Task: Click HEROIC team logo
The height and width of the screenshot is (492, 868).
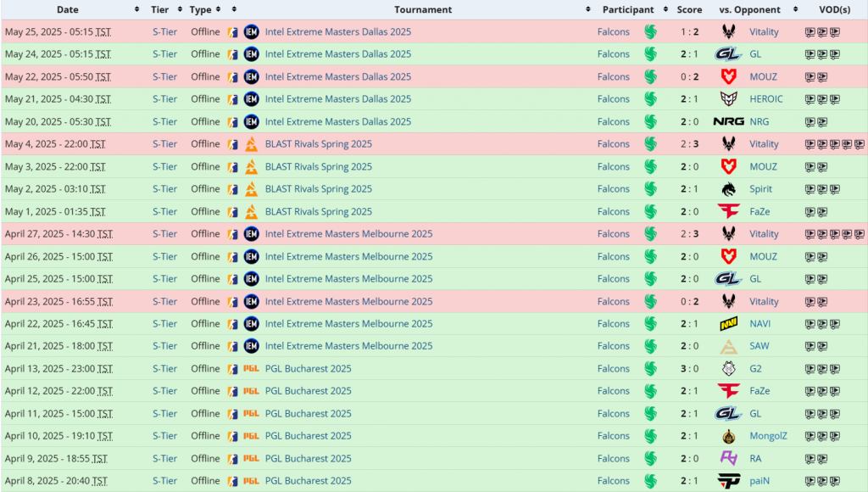Action: [728, 99]
